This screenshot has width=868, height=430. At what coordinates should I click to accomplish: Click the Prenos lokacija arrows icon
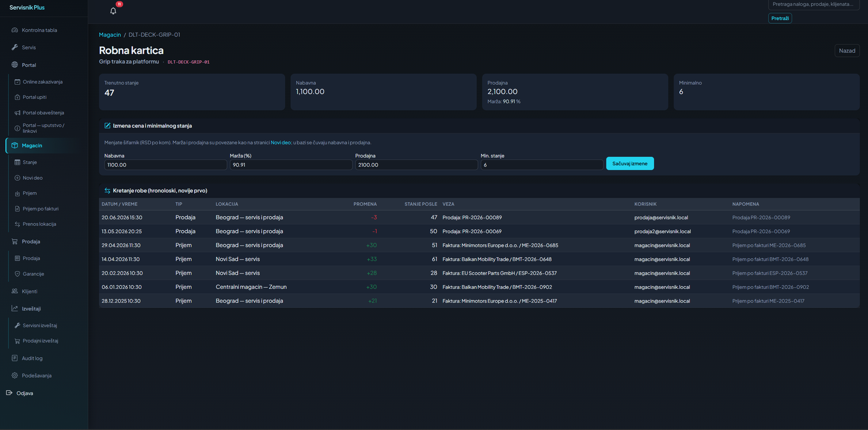(17, 224)
